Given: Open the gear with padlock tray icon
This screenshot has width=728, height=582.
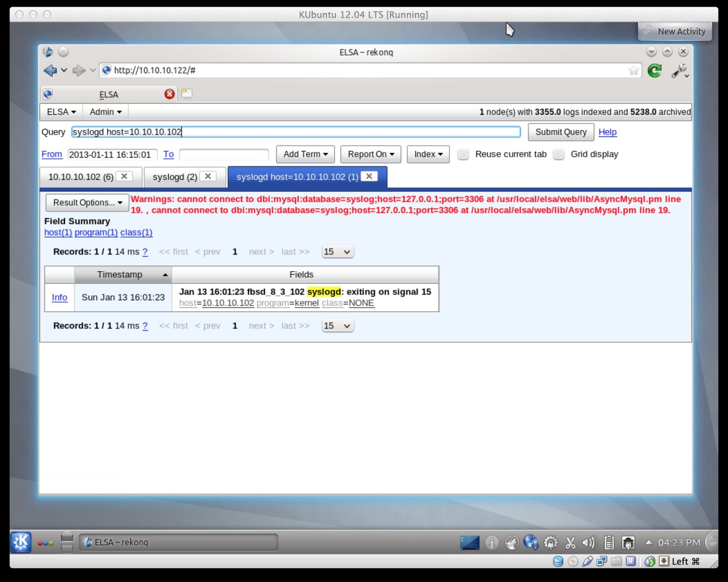Looking at the screenshot, I should (551, 542).
